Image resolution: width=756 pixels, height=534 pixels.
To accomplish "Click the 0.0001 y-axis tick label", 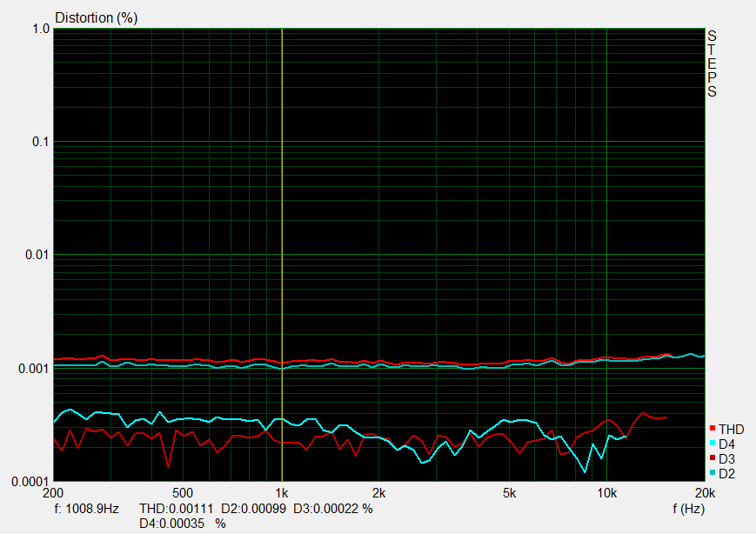I will [x=30, y=482].
